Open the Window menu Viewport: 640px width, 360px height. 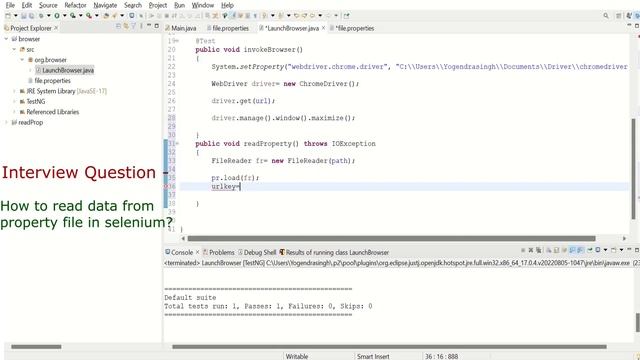(203, 5)
